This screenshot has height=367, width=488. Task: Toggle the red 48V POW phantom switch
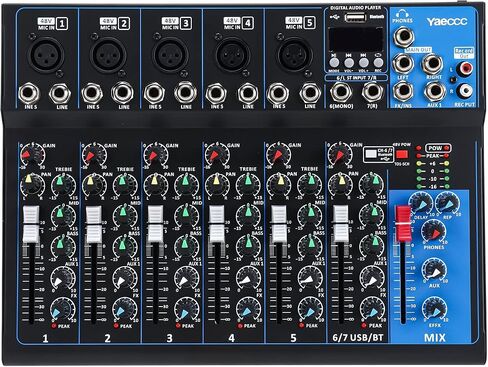pos(402,154)
